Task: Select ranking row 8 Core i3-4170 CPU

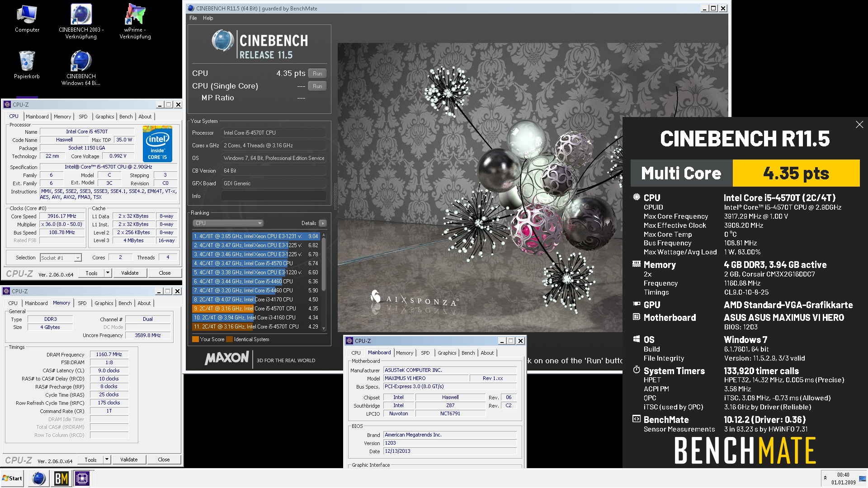Action: 256,300
